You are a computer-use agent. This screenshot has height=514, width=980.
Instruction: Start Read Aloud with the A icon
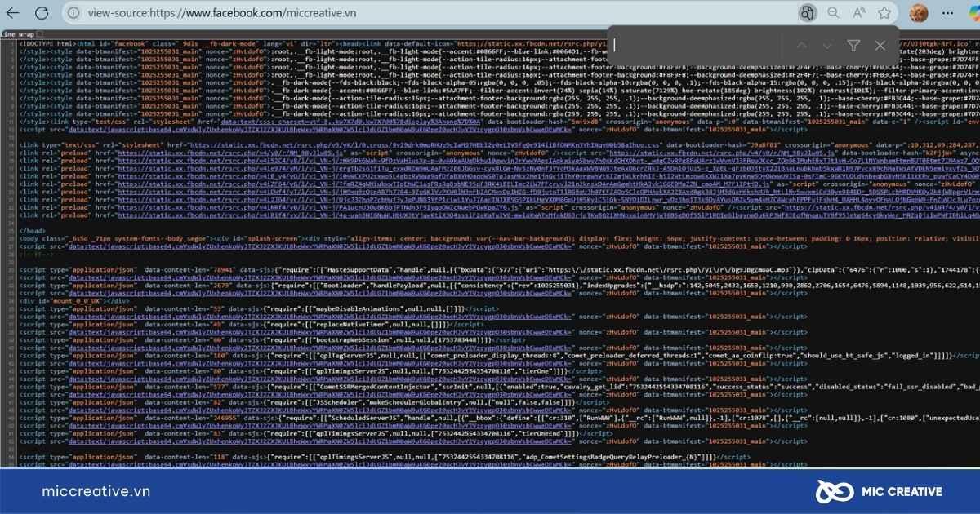tap(860, 13)
